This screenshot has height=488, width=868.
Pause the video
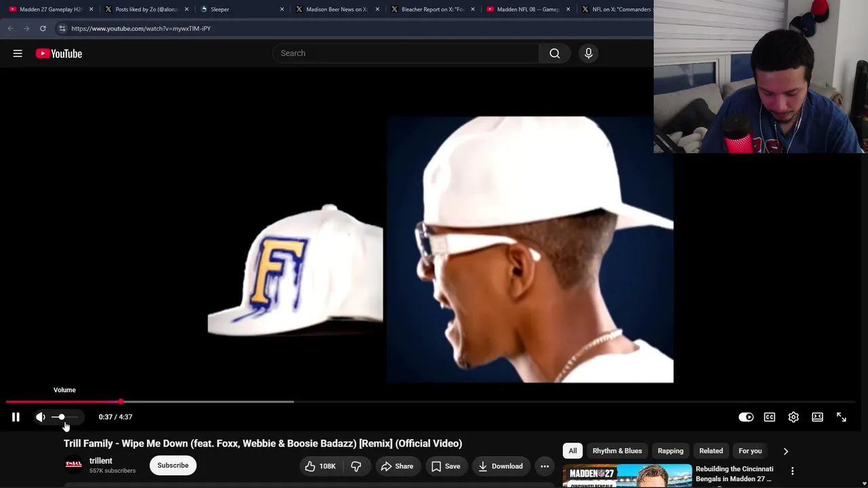coord(16,417)
